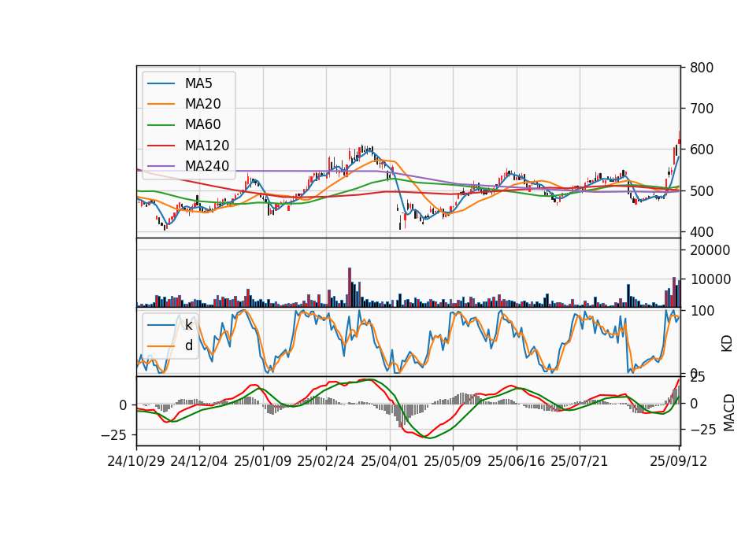Click the 25/06/16 date axis label
The image size is (756, 543).
pyautogui.click(x=517, y=462)
